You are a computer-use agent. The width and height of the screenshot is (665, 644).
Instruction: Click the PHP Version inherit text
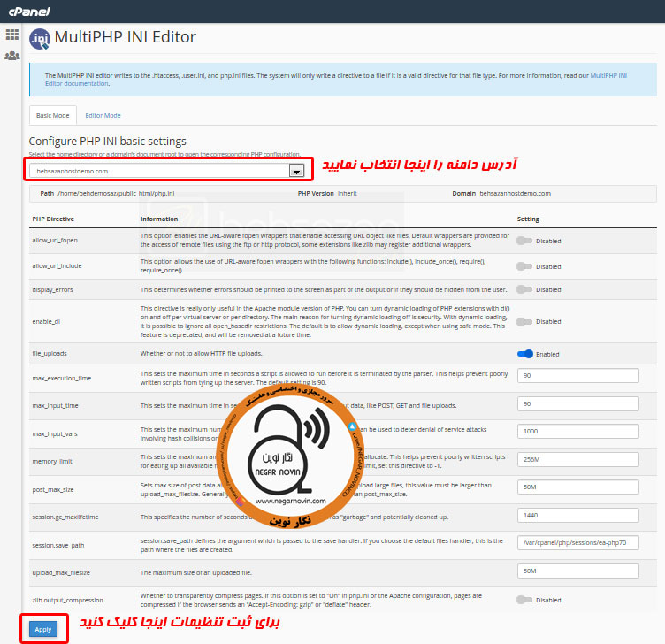click(327, 194)
